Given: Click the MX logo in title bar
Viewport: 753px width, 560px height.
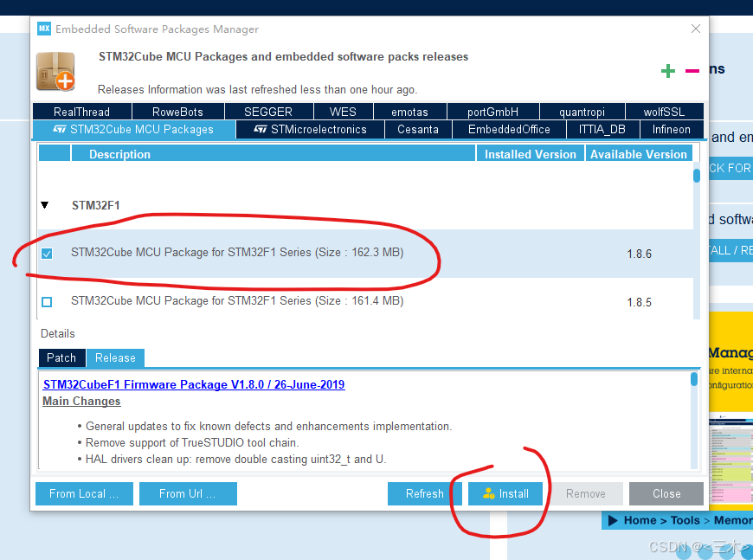Looking at the screenshot, I should click(x=43, y=29).
